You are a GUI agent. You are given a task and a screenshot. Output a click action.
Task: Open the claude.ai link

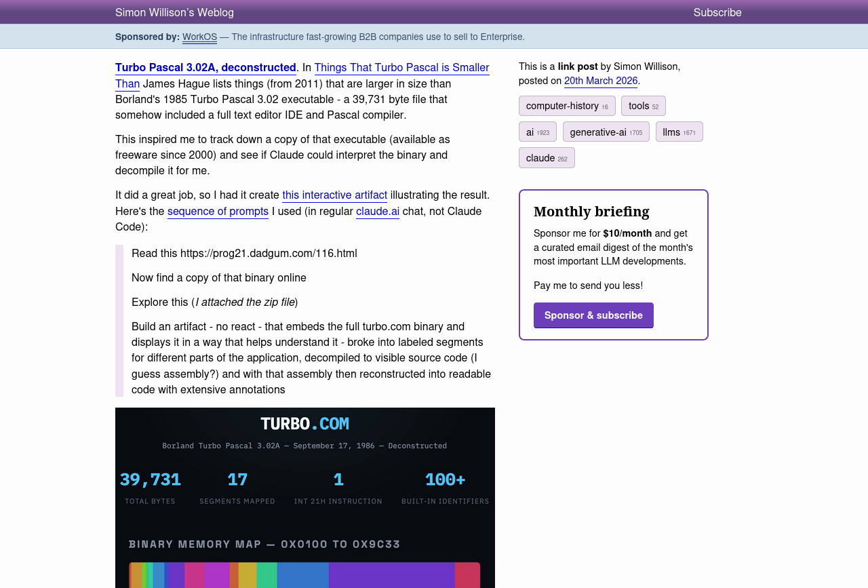377,211
